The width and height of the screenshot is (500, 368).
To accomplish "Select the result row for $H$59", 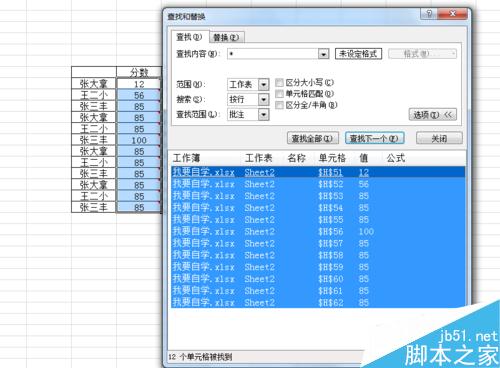I will [x=318, y=267].
